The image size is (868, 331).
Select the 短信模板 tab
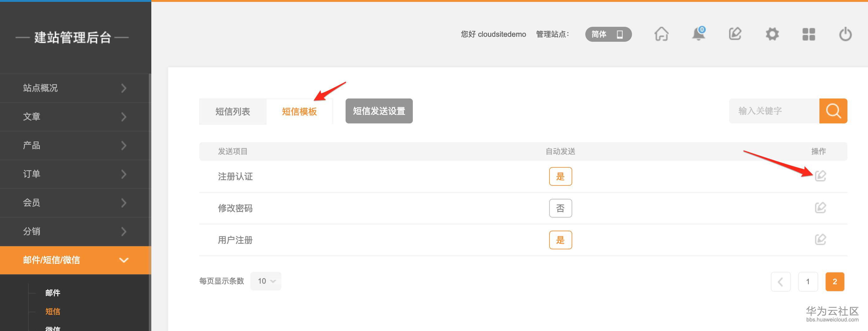[x=299, y=112]
